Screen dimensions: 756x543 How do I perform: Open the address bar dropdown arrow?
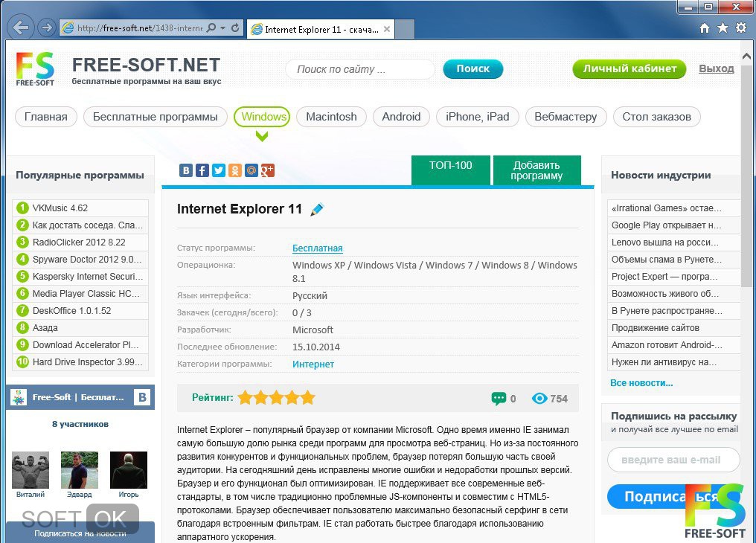(222, 28)
